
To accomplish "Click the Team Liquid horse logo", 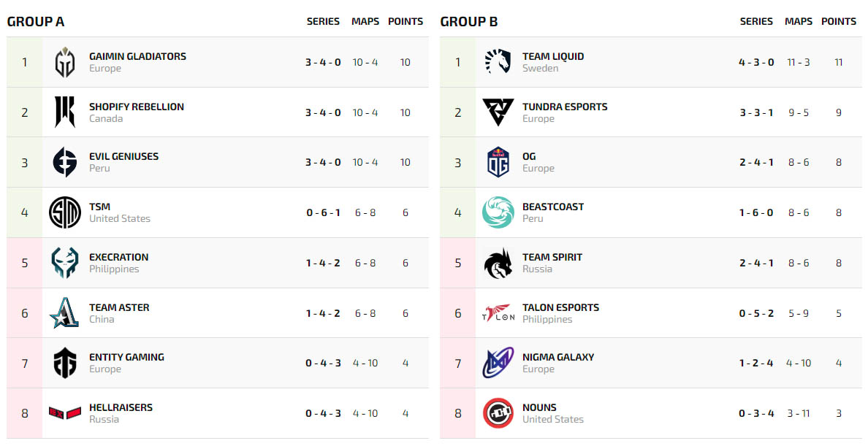I will (498, 62).
